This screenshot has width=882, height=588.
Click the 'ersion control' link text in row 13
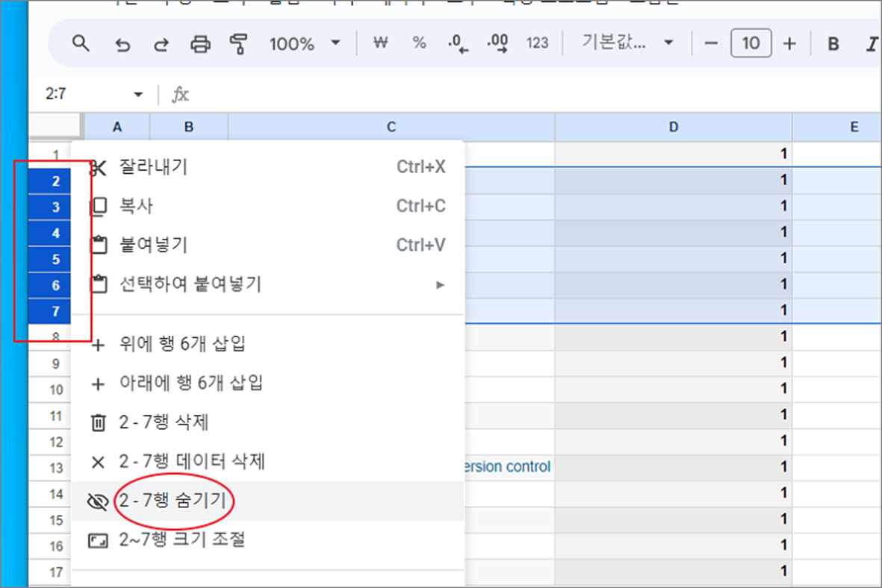(508, 466)
